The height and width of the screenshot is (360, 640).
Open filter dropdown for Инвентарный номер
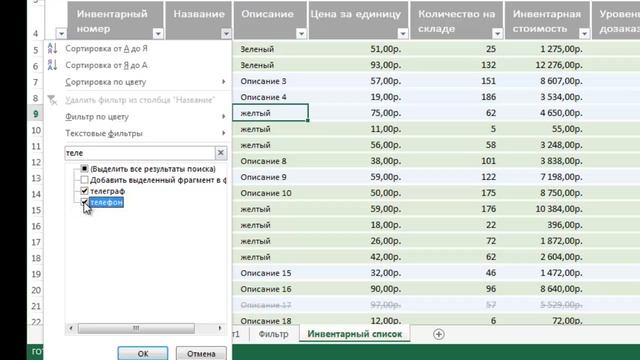158,33
